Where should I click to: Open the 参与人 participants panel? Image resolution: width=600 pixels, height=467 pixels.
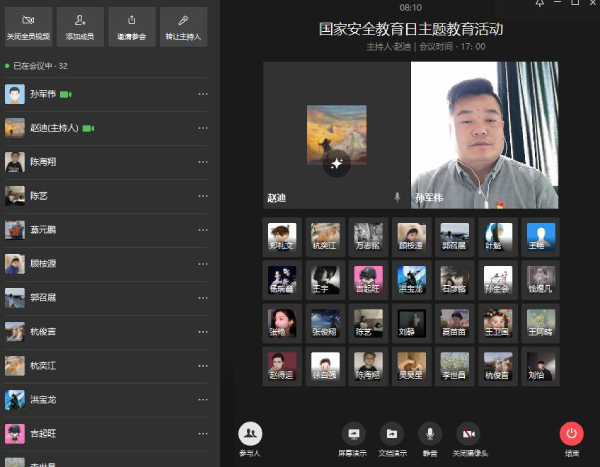click(250, 437)
